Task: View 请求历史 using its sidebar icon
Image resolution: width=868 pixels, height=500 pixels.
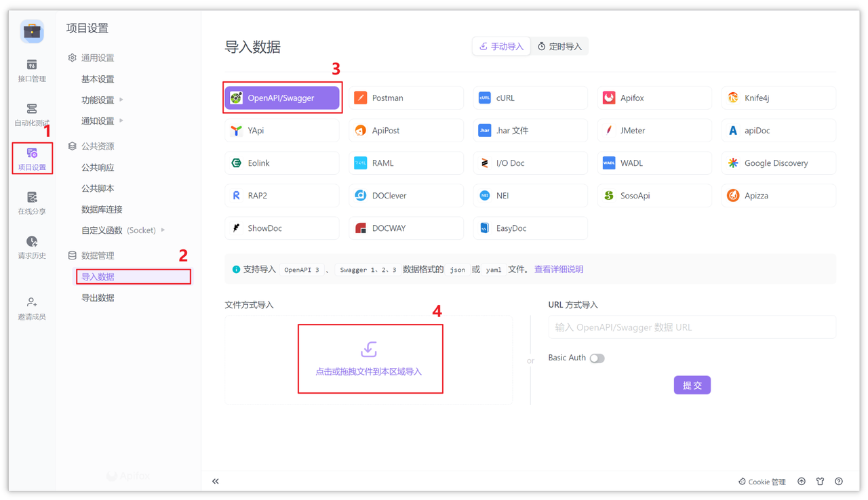Action: [32, 246]
